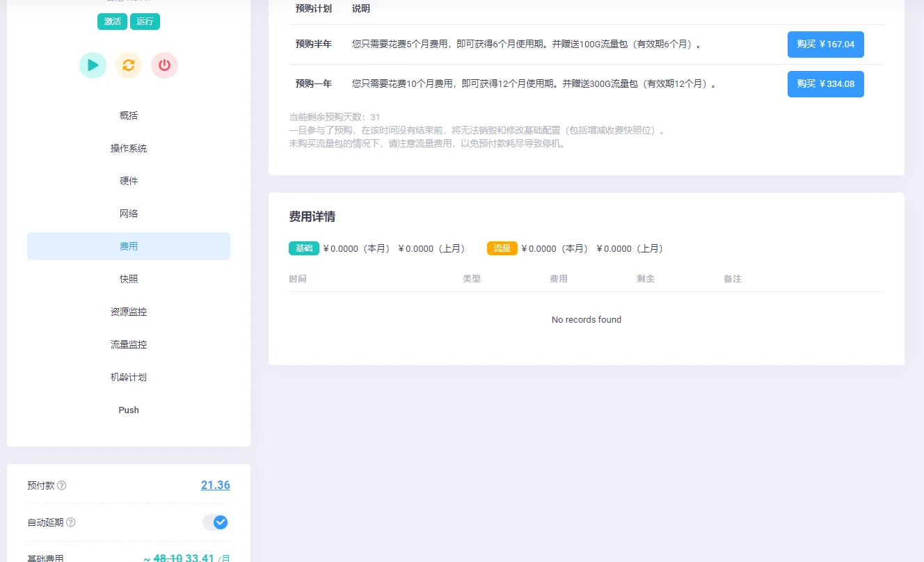Click the 21.36 prepaid balance link
Screen dimensions: 924x562
(215, 485)
